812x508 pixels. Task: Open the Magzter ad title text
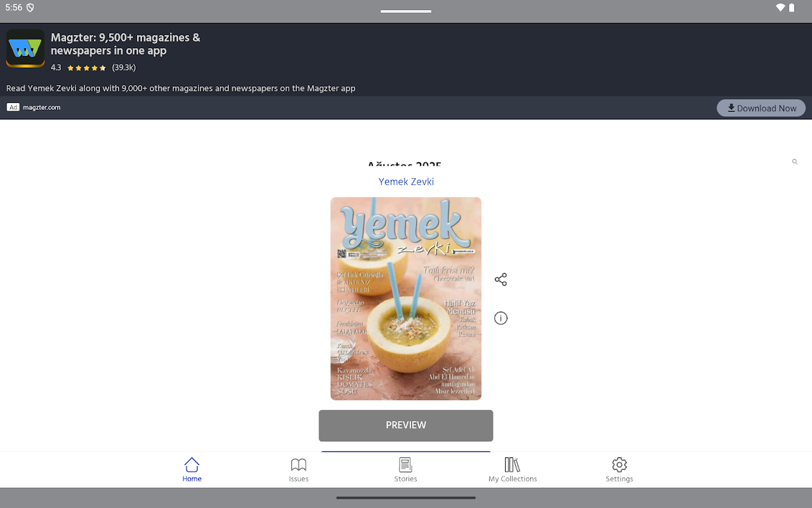coord(126,44)
